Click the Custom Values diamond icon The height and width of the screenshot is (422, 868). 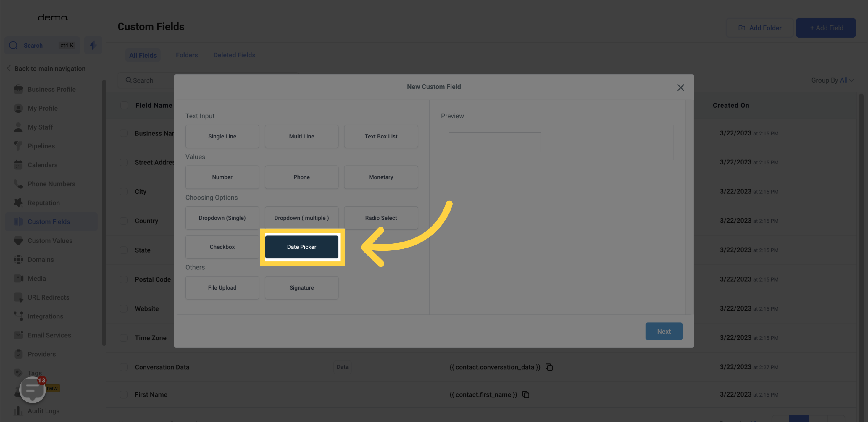pyautogui.click(x=18, y=240)
